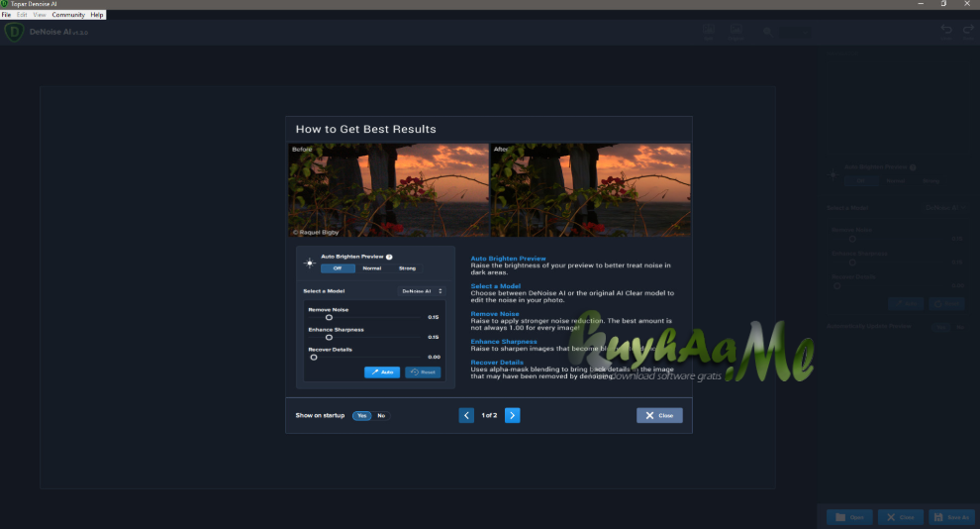Viewport: 980px width, 529px height.
Task: Click the Before sample image in dialog
Action: coord(388,190)
